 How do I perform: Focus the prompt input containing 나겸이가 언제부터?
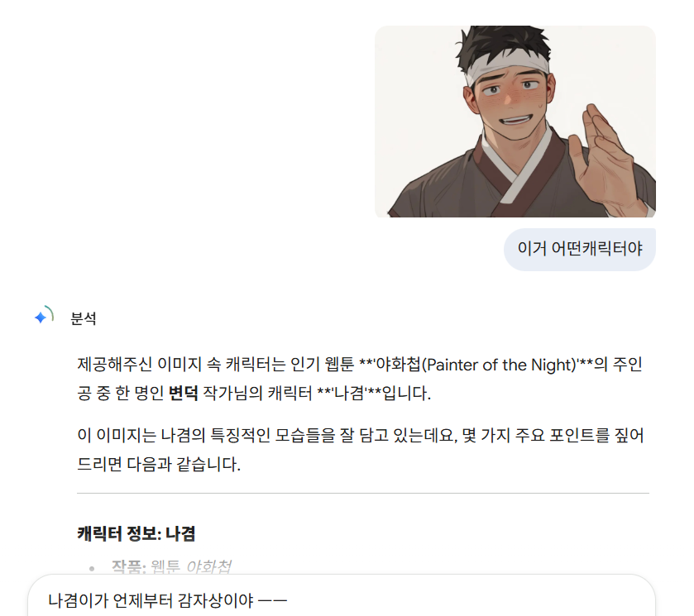[342, 600]
